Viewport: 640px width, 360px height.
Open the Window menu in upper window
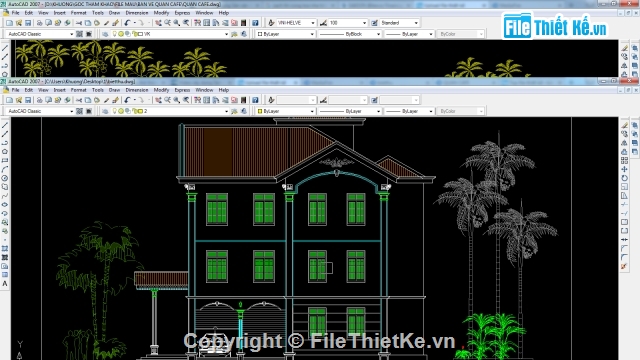click(x=204, y=13)
